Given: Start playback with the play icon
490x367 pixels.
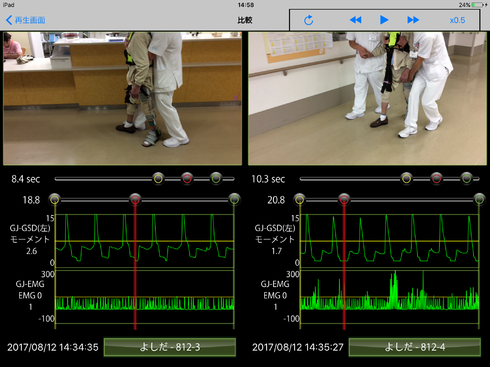Looking at the screenshot, I should pos(384,20).
